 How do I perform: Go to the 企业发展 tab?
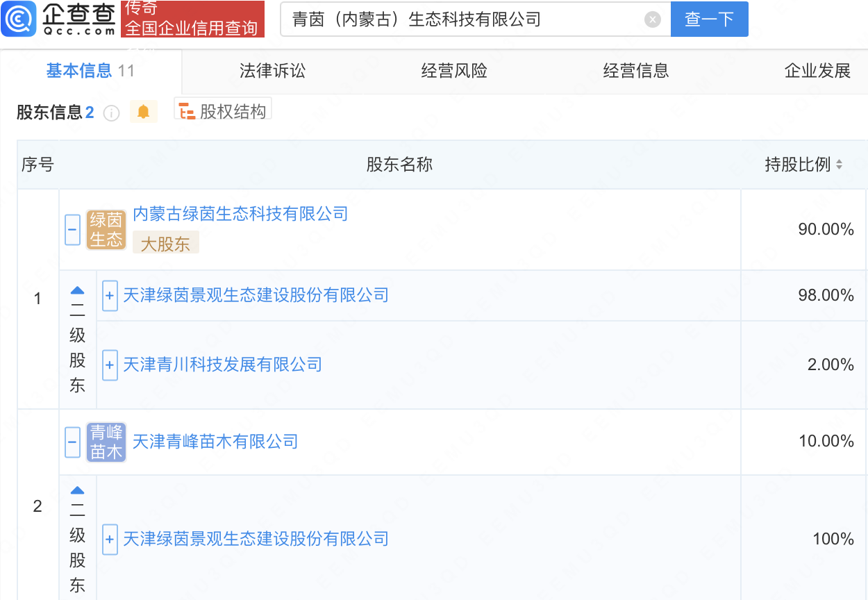coord(817,71)
